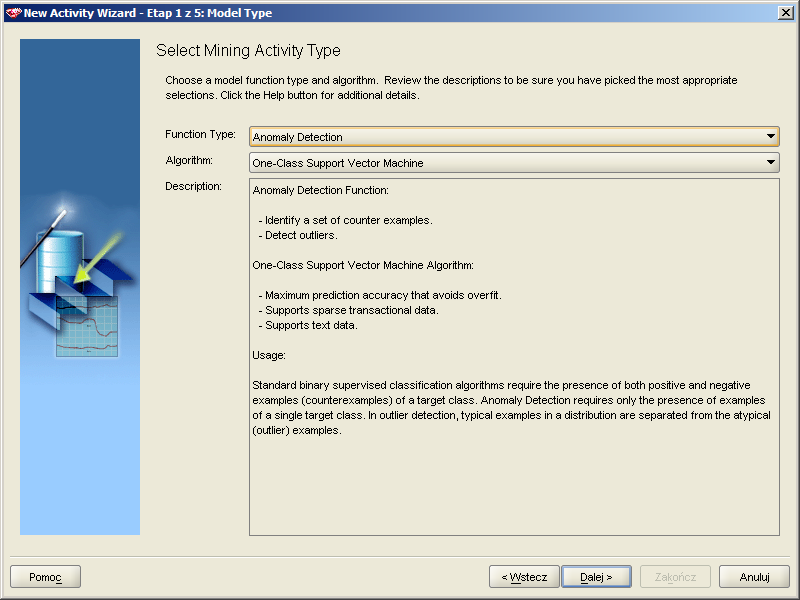Click '- Identify a set of counter examples.'
800x600 pixels.
coord(345,220)
